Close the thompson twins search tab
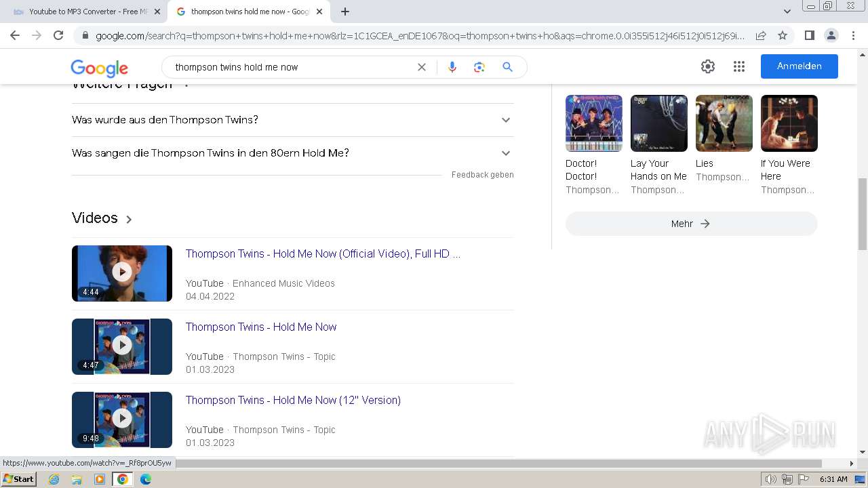 [319, 12]
